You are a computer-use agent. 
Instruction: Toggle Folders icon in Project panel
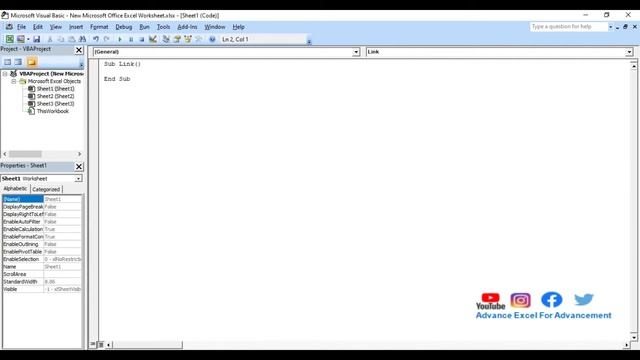[x=32, y=62]
